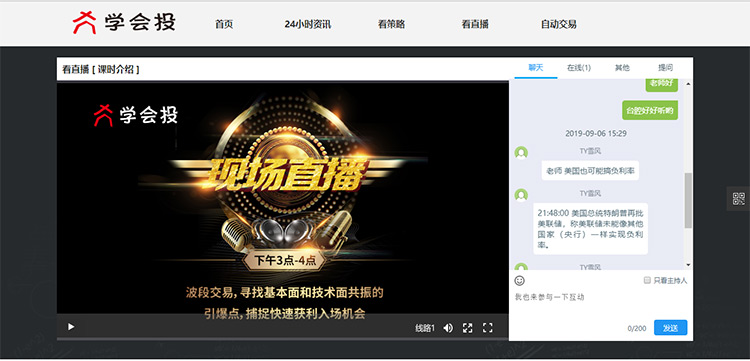Click the chat scrollbar up arrow
750x361 pixels.
click(688, 84)
